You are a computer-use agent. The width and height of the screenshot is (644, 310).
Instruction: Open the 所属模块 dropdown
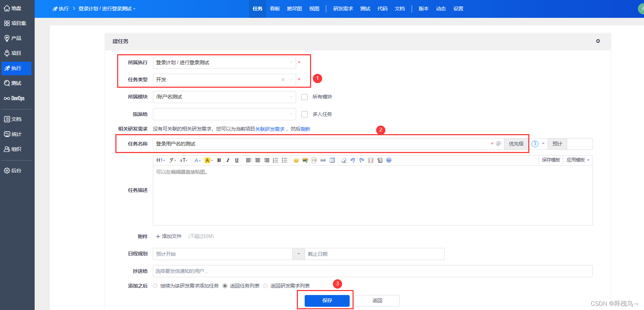point(224,97)
